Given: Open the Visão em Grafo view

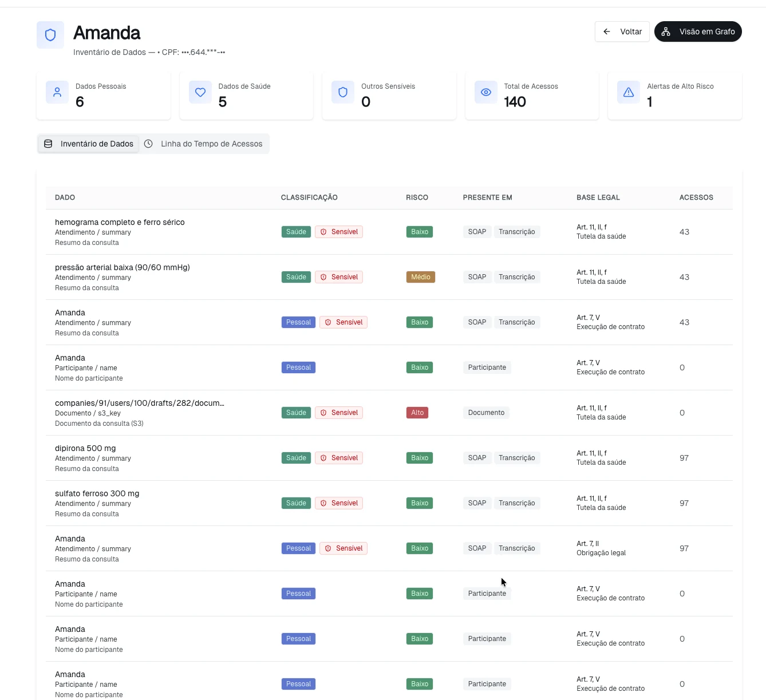Looking at the screenshot, I should (698, 31).
